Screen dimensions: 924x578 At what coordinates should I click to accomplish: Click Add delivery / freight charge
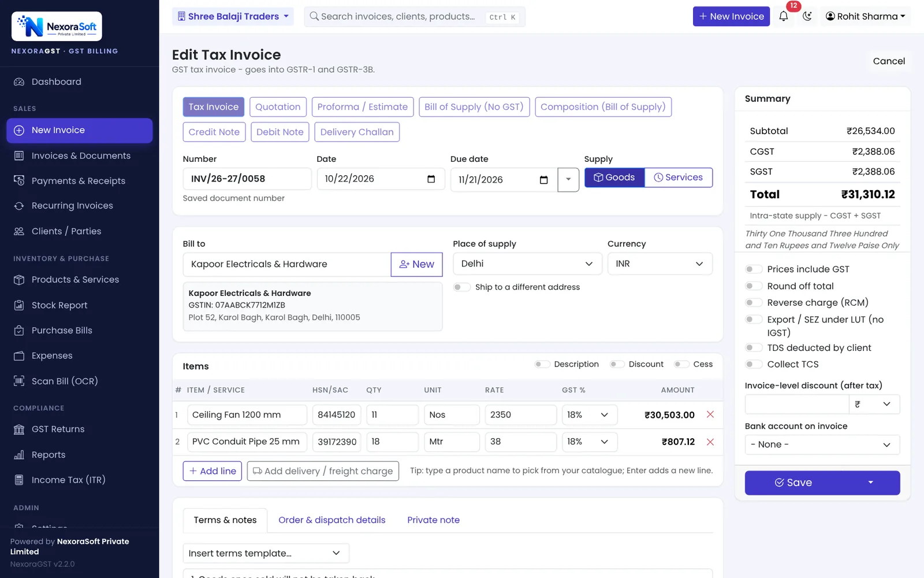(x=323, y=471)
